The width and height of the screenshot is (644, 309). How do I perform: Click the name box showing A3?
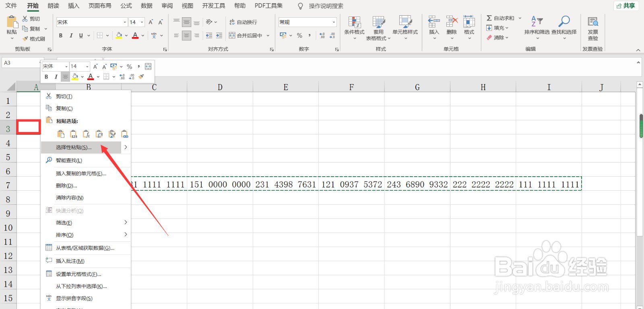(21, 63)
